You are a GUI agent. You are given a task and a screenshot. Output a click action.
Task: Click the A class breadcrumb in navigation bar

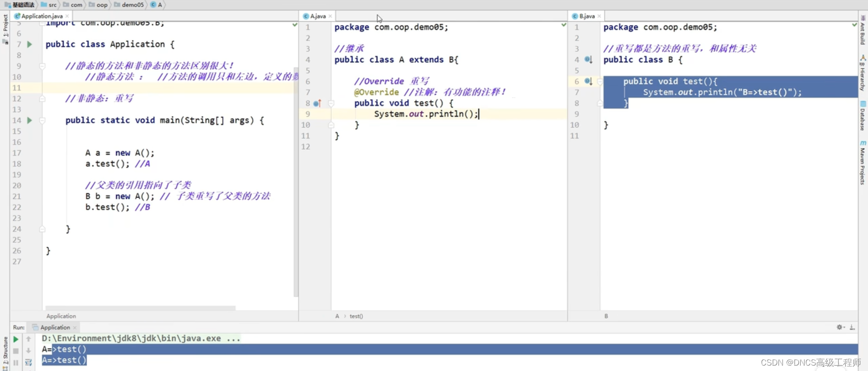[156, 5]
